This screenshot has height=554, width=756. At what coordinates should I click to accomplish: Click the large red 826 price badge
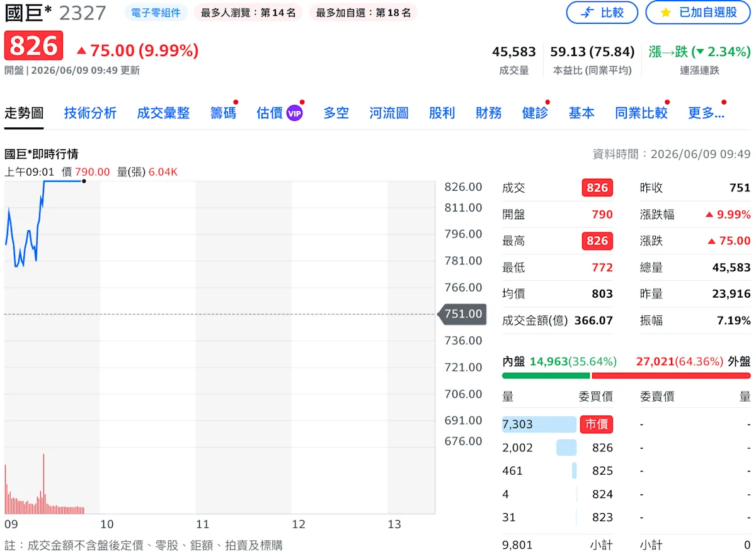click(x=33, y=46)
